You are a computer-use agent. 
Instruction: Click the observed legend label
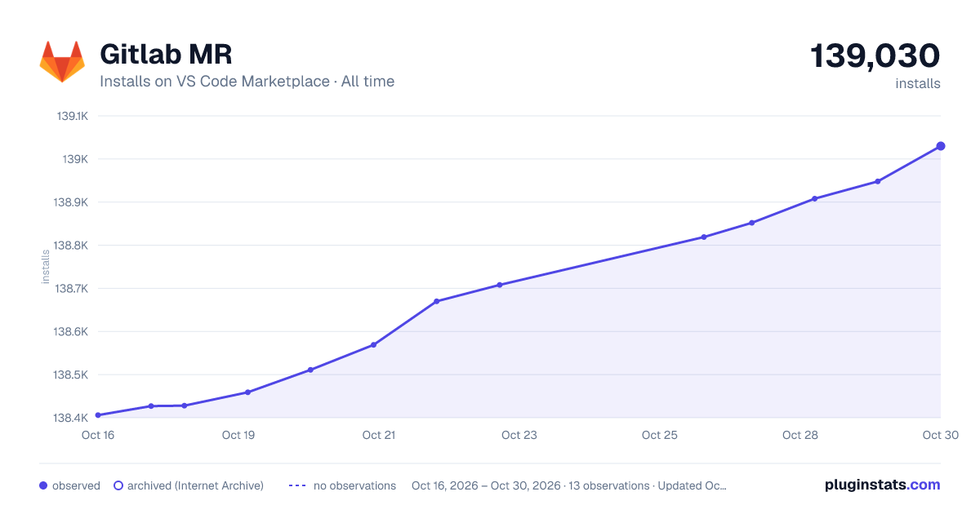point(76,485)
